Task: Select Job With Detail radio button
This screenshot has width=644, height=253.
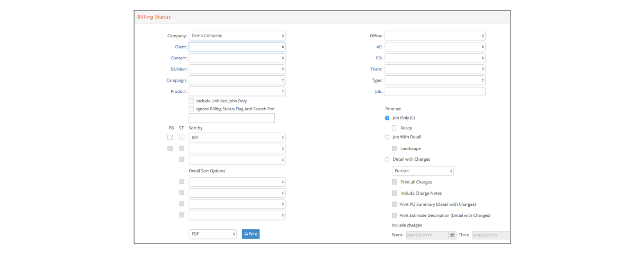Action: (x=387, y=137)
